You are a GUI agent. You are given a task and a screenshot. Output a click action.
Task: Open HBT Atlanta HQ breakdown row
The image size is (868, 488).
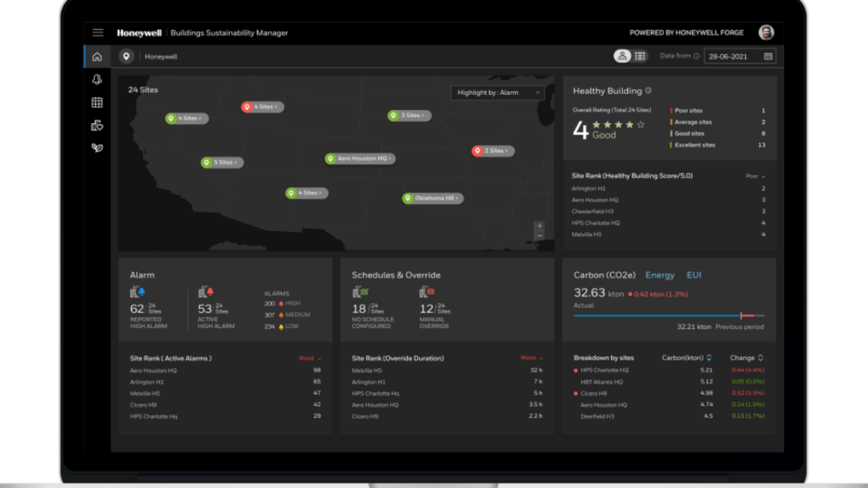click(669, 382)
